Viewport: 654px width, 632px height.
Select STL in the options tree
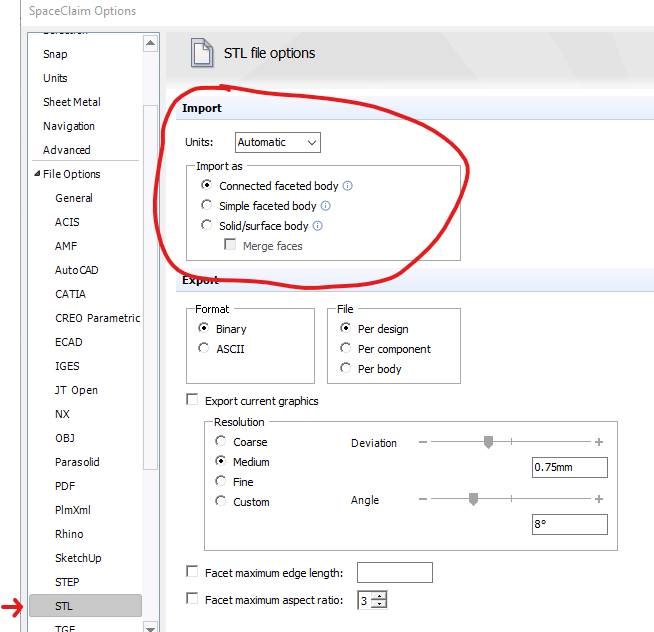86,606
